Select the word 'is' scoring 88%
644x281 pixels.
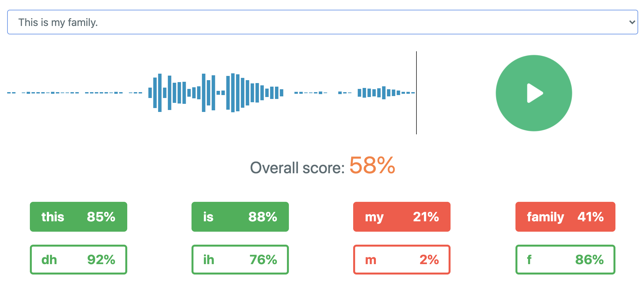(240, 216)
